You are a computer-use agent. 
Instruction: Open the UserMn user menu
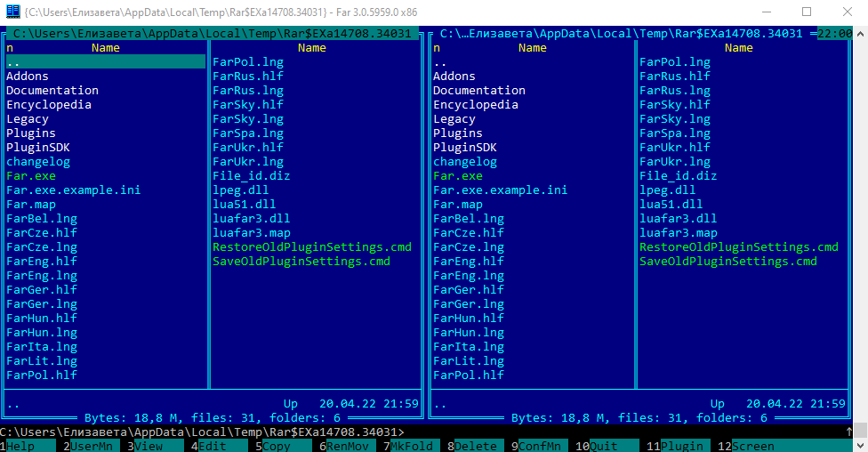coord(92,446)
